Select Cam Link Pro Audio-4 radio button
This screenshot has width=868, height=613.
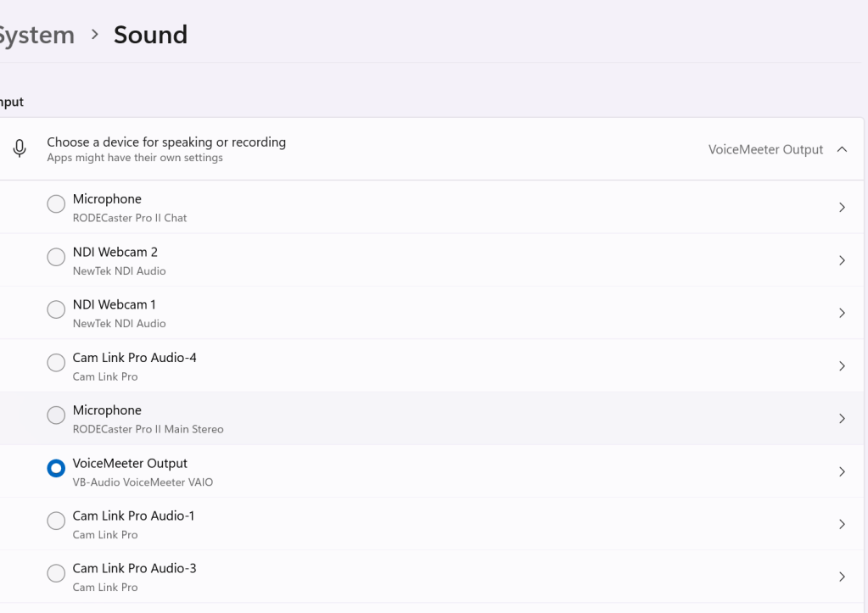click(x=56, y=362)
